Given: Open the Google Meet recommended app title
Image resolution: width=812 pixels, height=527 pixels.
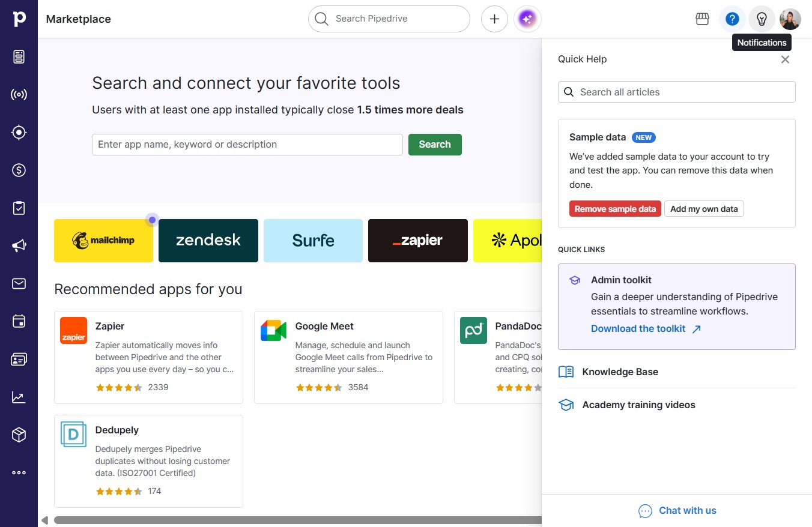Looking at the screenshot, I should [324, 327].
